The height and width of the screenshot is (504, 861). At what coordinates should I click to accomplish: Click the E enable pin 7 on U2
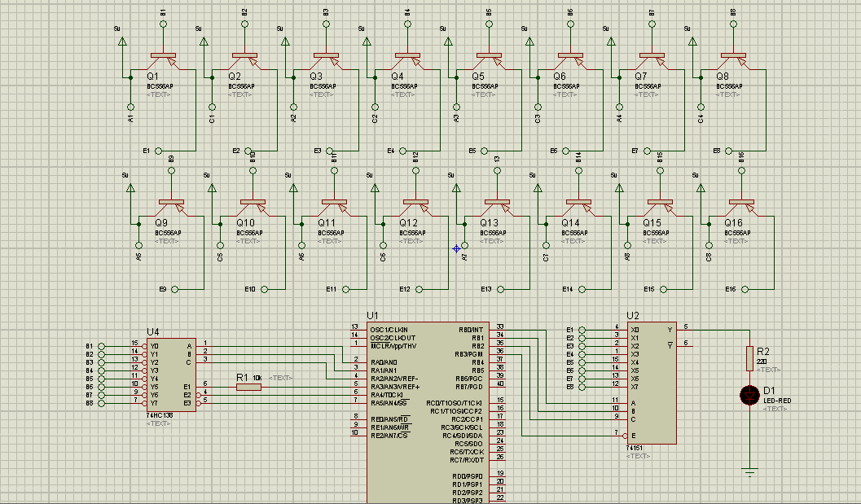click(x=621, y=436)
